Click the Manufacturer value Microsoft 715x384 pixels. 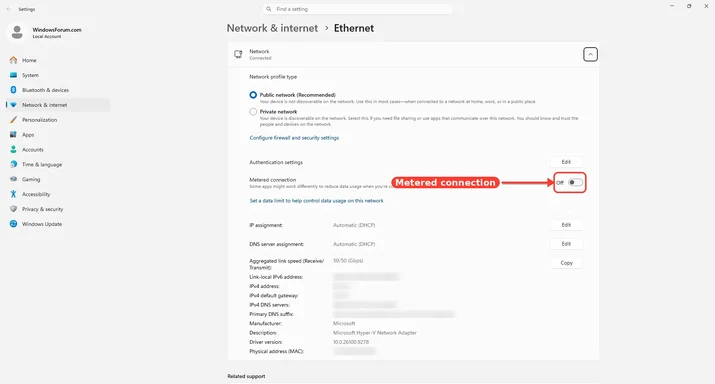pyautogui.click(x=344, y=323)
